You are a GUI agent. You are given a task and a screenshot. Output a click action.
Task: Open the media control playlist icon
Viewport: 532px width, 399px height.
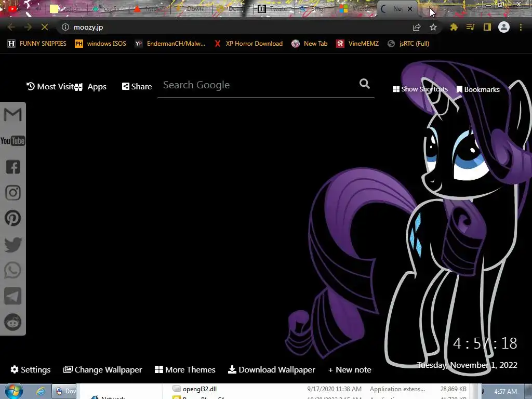point(471,27)
